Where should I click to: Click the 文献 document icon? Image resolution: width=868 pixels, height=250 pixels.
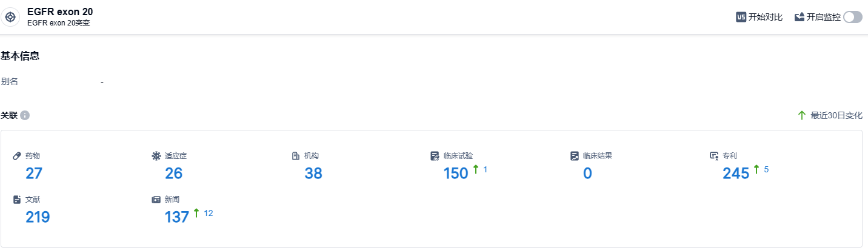(x=17, y=199)
